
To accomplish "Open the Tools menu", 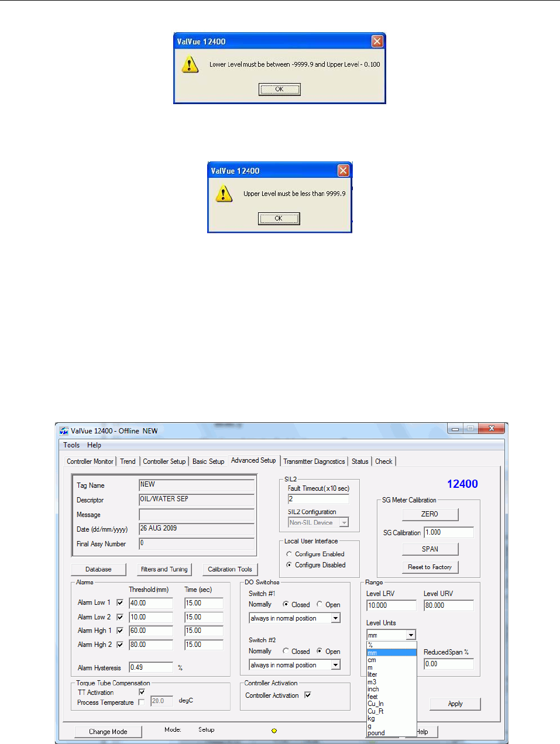I will (x=71, y=445).
